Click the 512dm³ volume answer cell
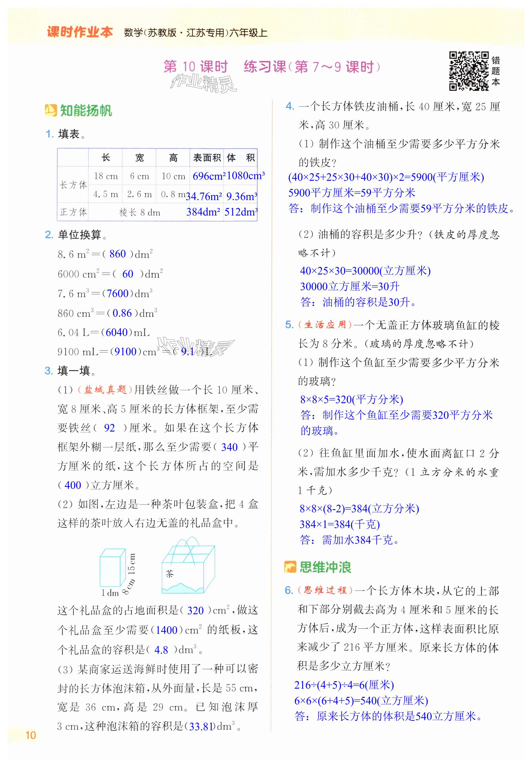Image resolution: width=532 pixels, height=768 pixels. (x=241, y=212)
